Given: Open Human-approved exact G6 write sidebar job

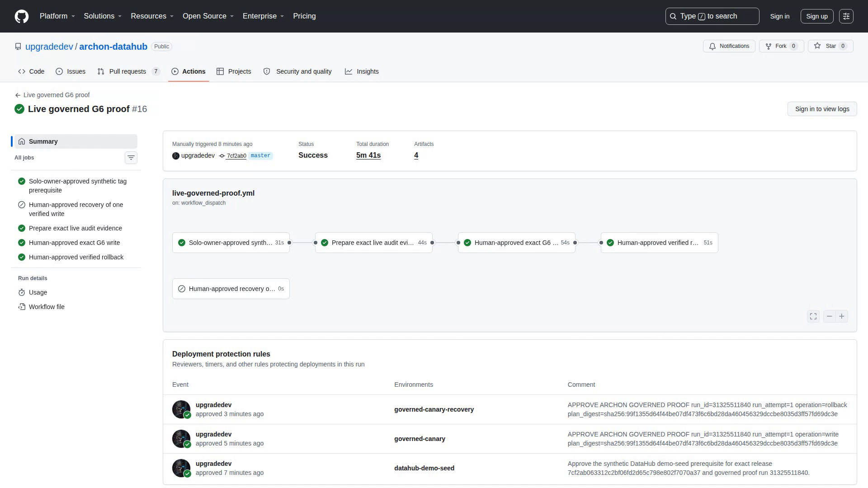Looking at the screenshot, I should coord(76,243).
